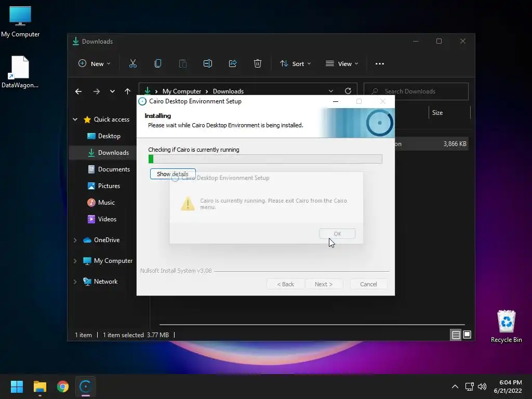Click OK in the Cairo running warning
532x399 pixels.
tap(337, 233)
